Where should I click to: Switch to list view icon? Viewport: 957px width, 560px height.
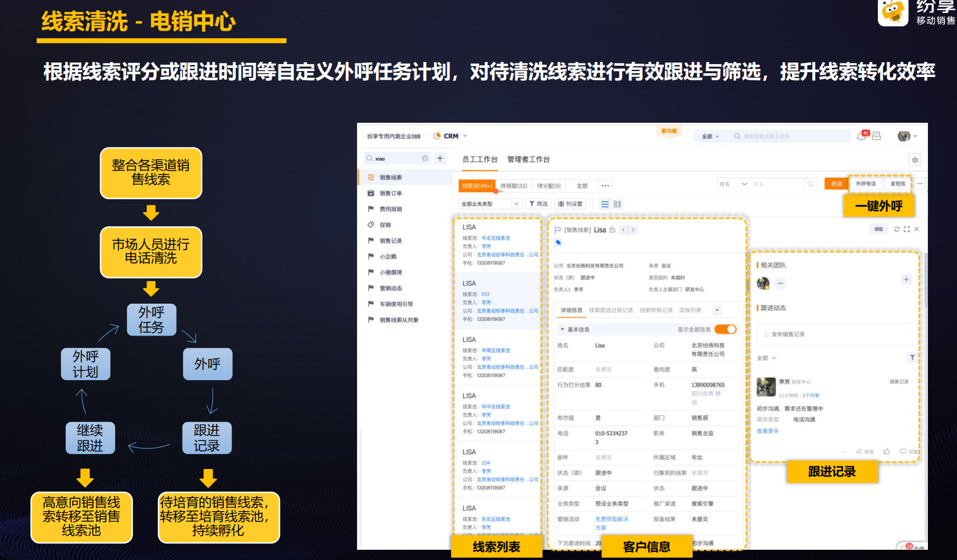(605, 204)
